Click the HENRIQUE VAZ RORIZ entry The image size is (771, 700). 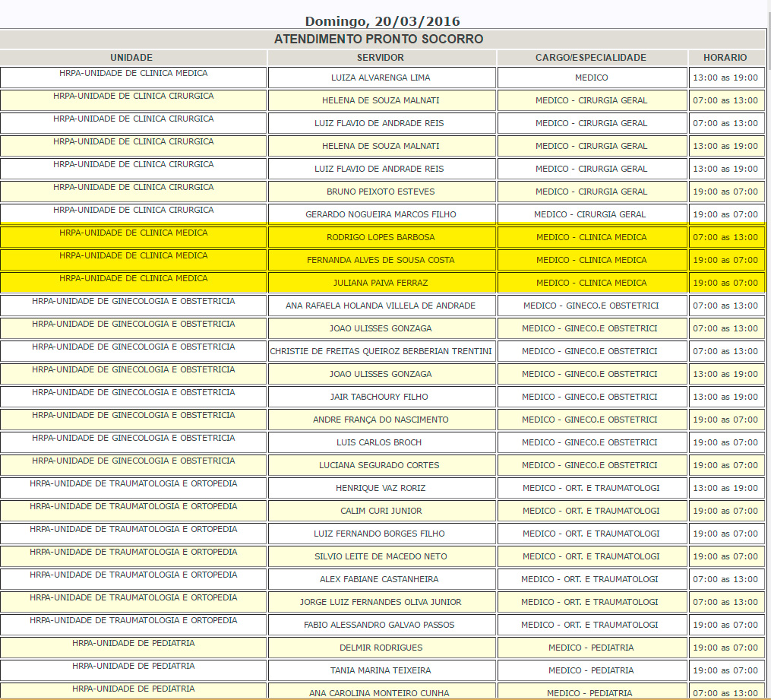click(381, 488)
